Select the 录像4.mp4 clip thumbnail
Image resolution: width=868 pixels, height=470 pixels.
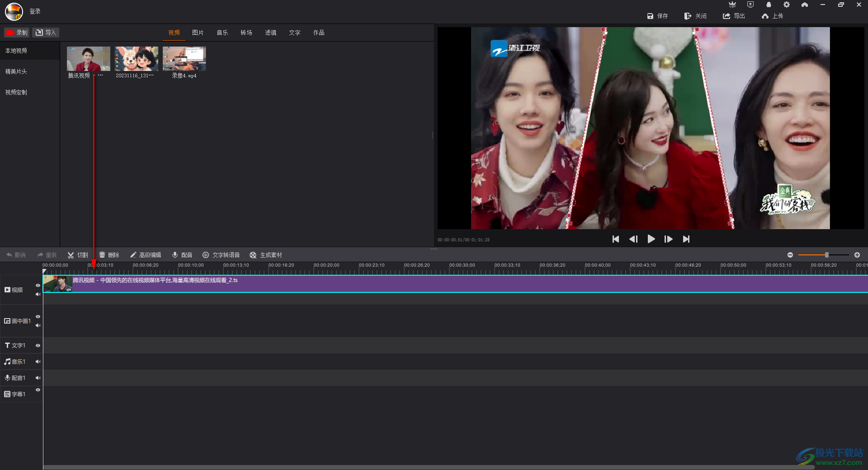tap(184, 59)
